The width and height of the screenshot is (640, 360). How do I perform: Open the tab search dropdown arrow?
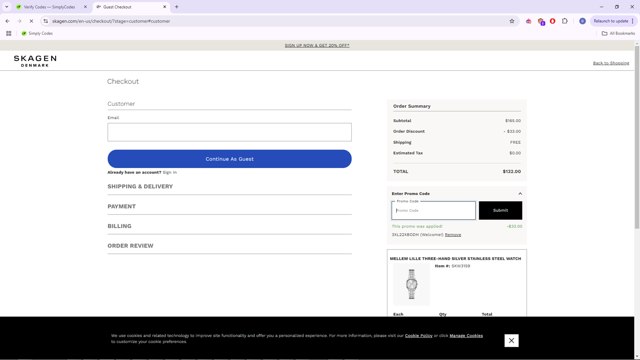pos(7,7)
